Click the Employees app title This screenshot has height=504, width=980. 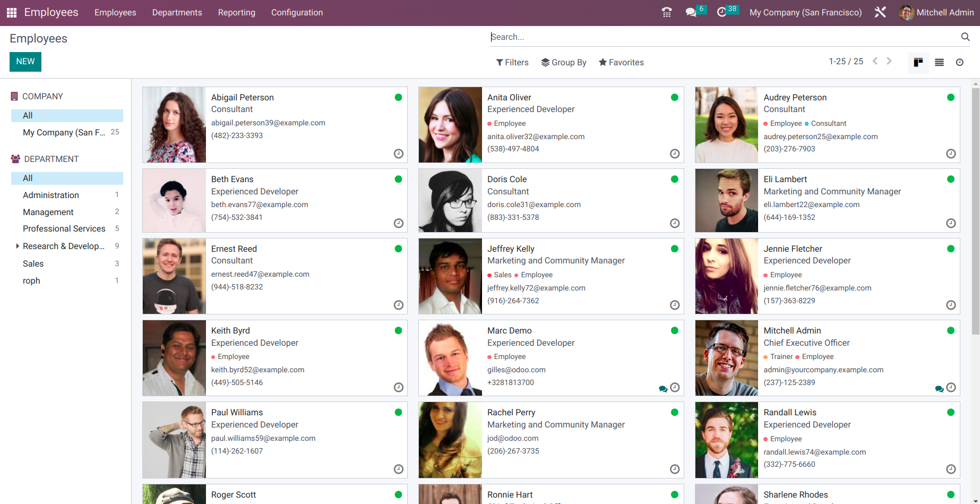pos(51,12)
